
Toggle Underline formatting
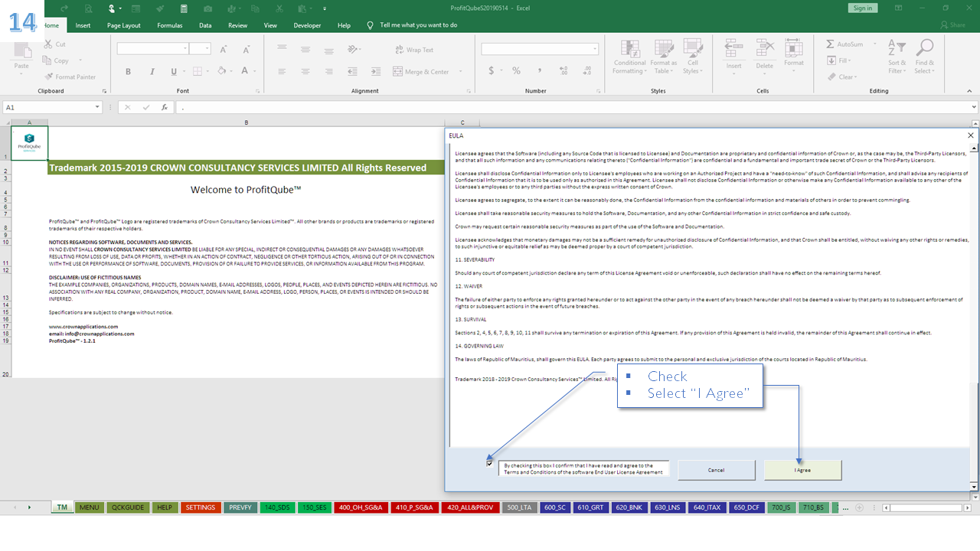pyautogui.click(x=174, y=71)
